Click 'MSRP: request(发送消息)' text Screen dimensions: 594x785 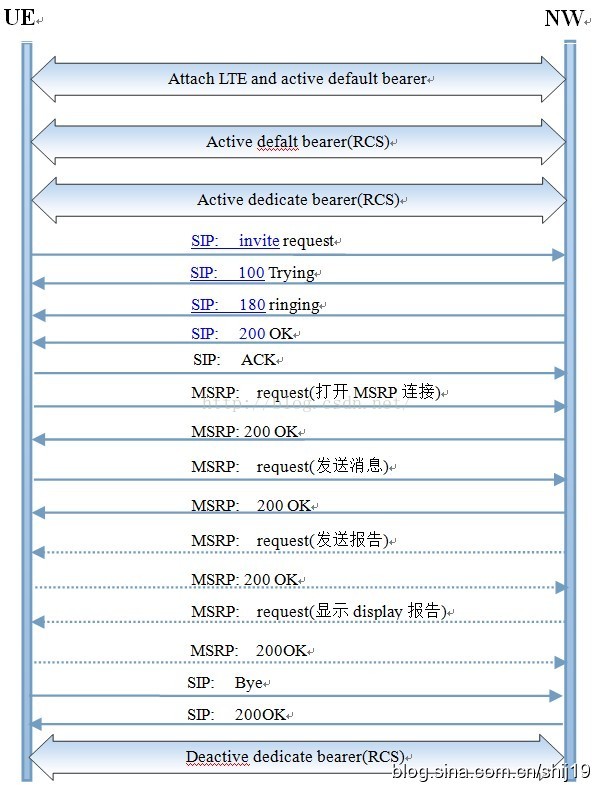pyautogui.click(x=290, y=466)
